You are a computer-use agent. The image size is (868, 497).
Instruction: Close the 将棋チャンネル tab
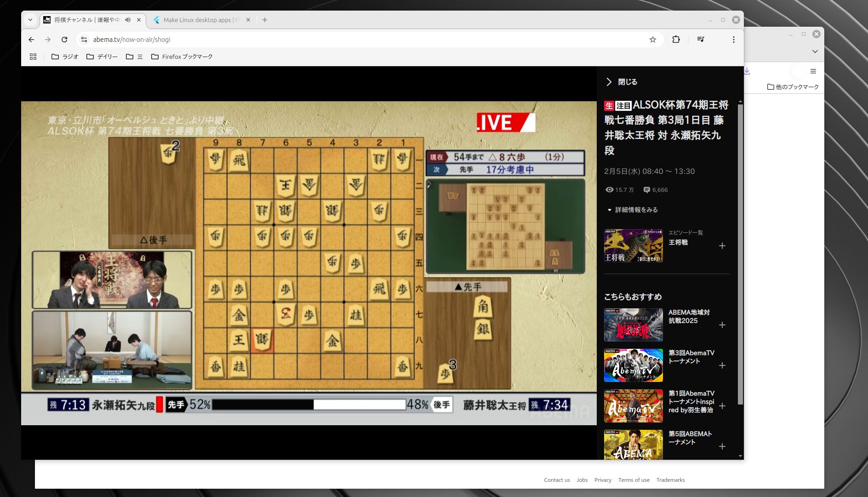click(x=139, y=20)
